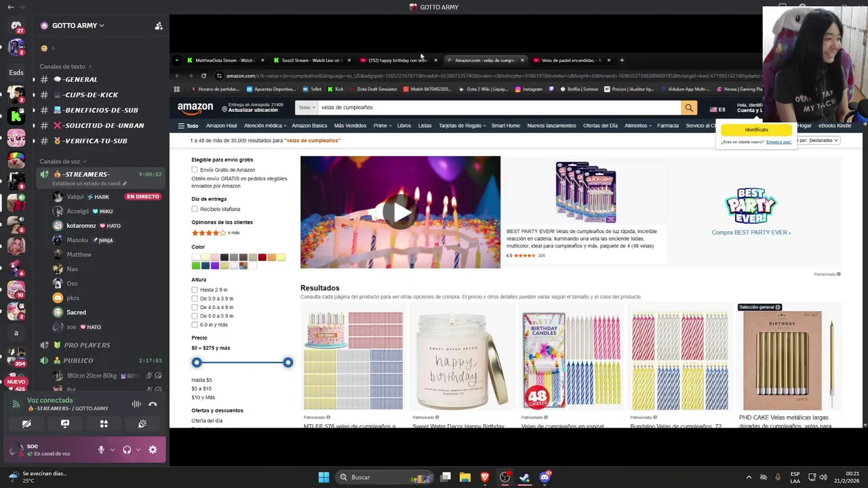The width and height of the screenshot is (868, 488).
Task: Open language selector ES flag
Action: click(717, 109)
